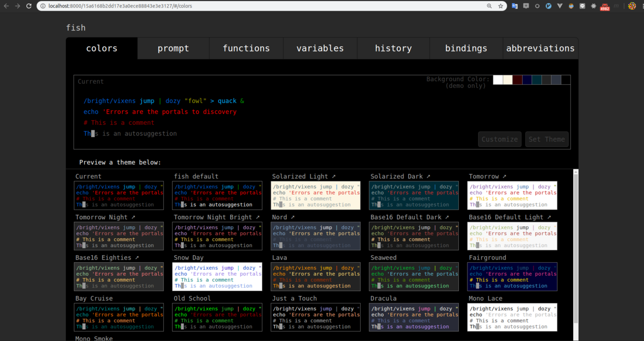Preview the Bay Cruise theme
The image size is (644, 341).
click(x=119, y=317)
